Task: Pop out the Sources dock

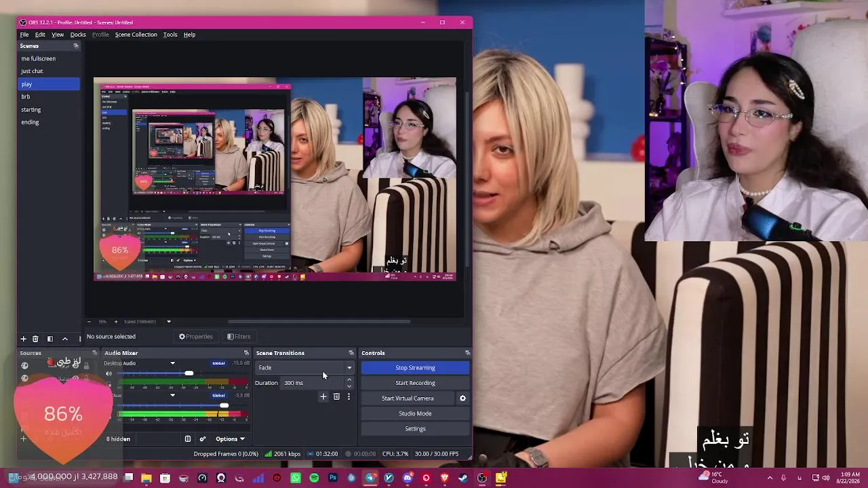Action: [x=94, y=353]
